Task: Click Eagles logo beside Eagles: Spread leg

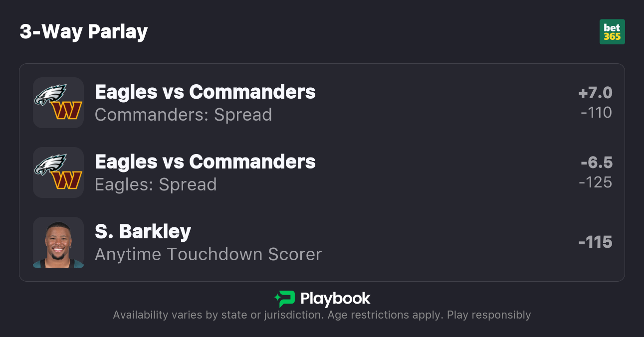Action: [x=51, y=164]
